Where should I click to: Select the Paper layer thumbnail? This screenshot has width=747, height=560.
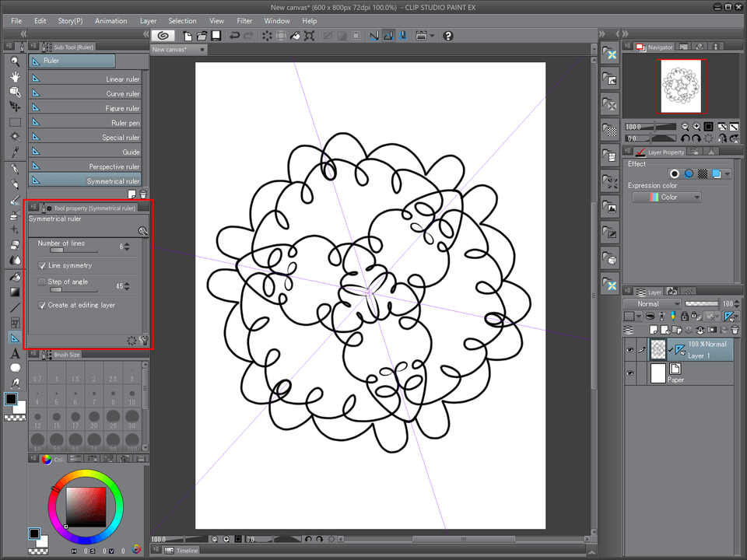pyautogui.click(x=658, y=373)
